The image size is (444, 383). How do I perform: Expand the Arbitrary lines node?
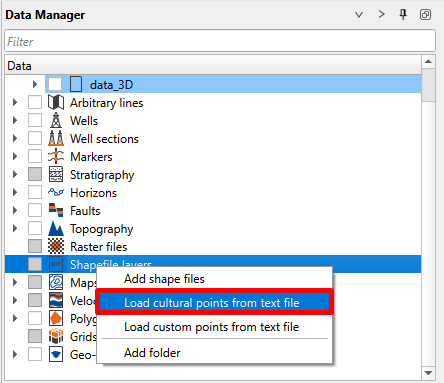tap(15, 102)
